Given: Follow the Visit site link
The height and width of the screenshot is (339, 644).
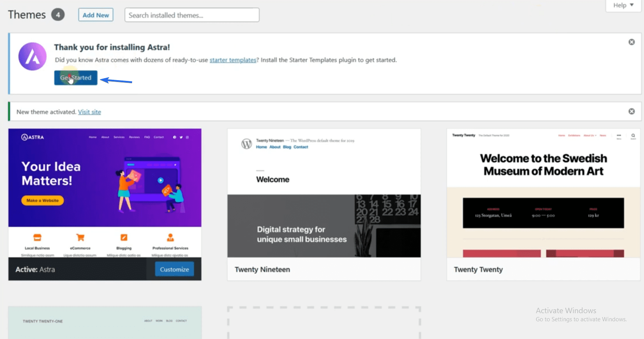Looking at the screenshot, I should [x=89, y=112].
